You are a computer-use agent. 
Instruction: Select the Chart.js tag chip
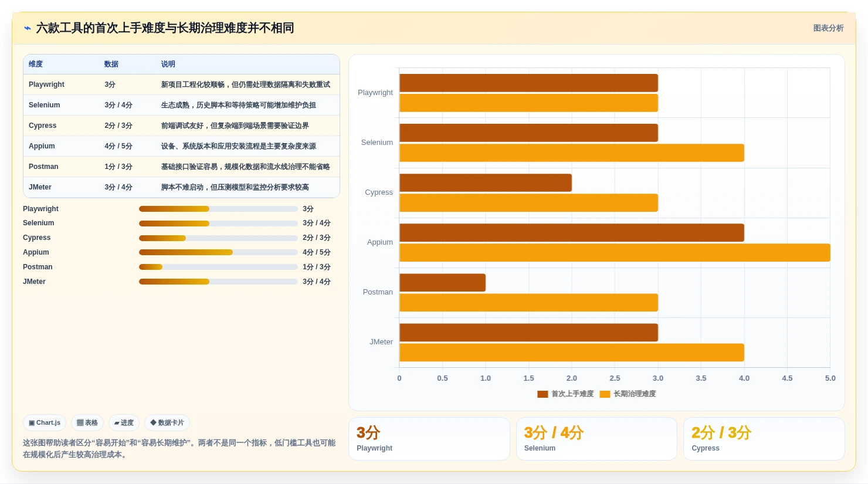point(45,422)
